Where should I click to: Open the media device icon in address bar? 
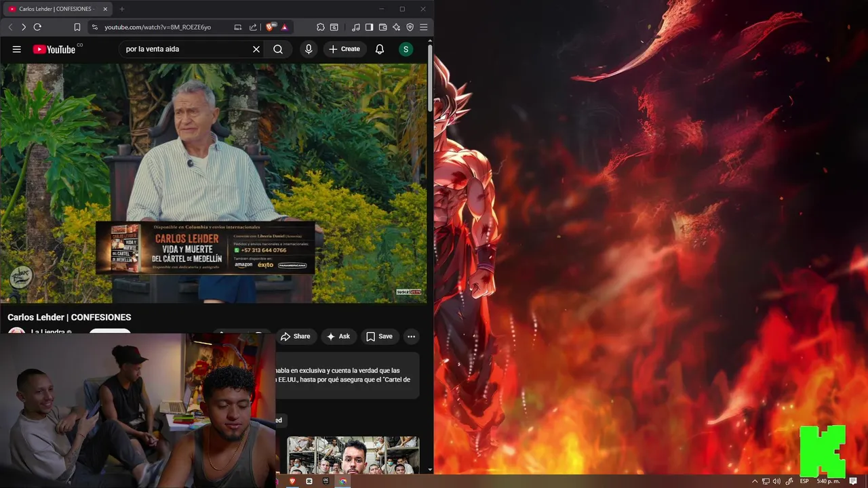click(x=238, y=27)
